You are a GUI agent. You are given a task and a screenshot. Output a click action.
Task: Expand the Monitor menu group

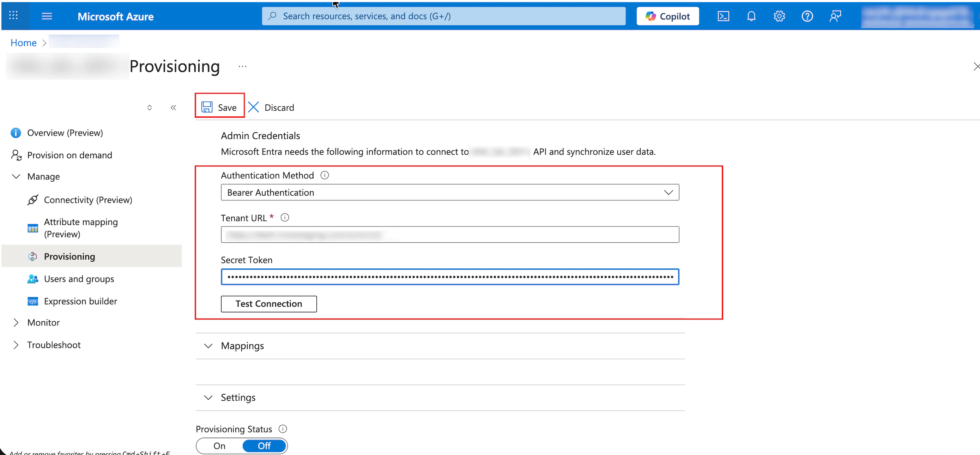(43, 323)
